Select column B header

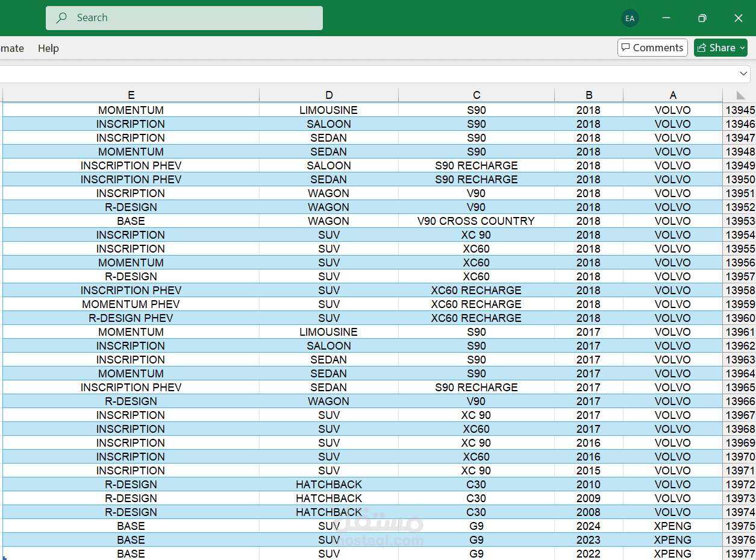click(589, 95)
